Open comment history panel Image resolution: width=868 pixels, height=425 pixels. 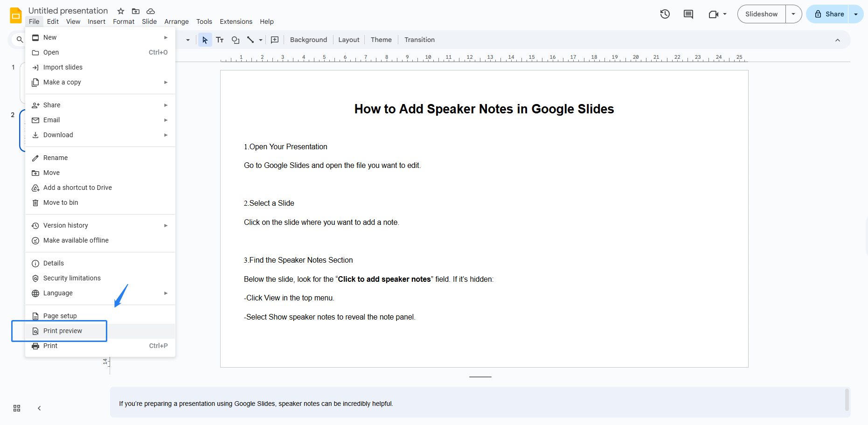688,14
